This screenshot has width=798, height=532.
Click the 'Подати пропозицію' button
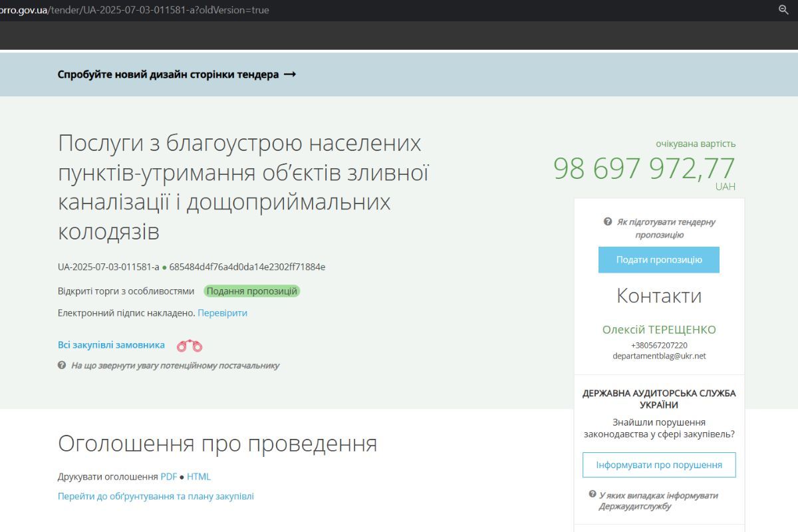point(660,260)
